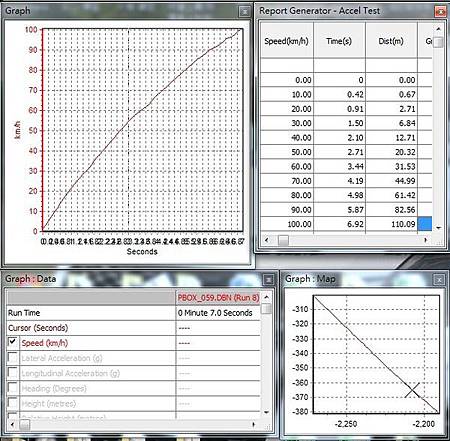Click the 0.42 time cell
Screen dimensions: 450x441
pyautogui.click(x=339, y=94)
